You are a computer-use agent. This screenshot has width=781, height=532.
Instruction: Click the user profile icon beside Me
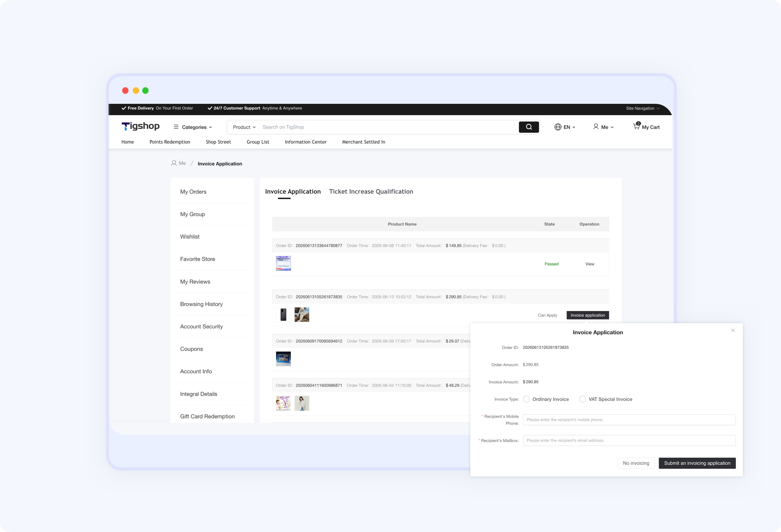596,127
